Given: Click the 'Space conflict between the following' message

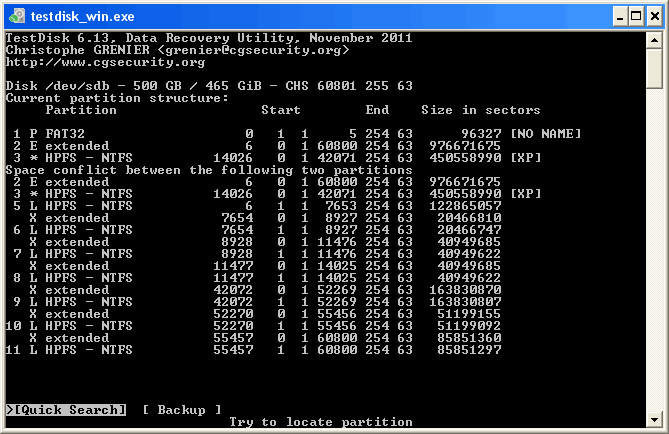Looking at the screenshot, I should pos(209,170).
